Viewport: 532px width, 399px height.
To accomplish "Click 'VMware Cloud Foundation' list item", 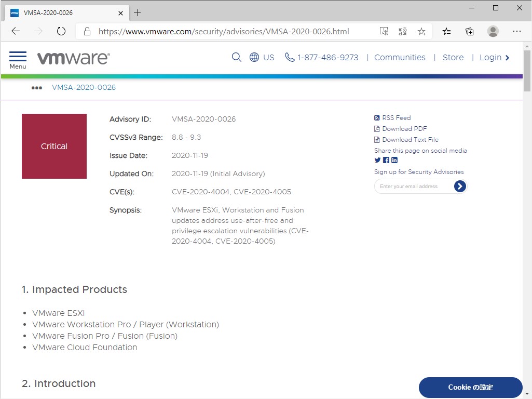I will 85,348.
